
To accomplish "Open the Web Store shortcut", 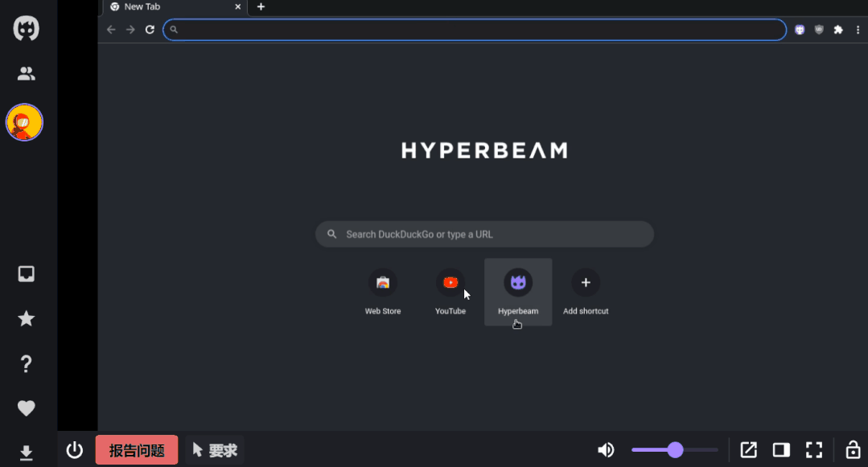I will (383, 292).
